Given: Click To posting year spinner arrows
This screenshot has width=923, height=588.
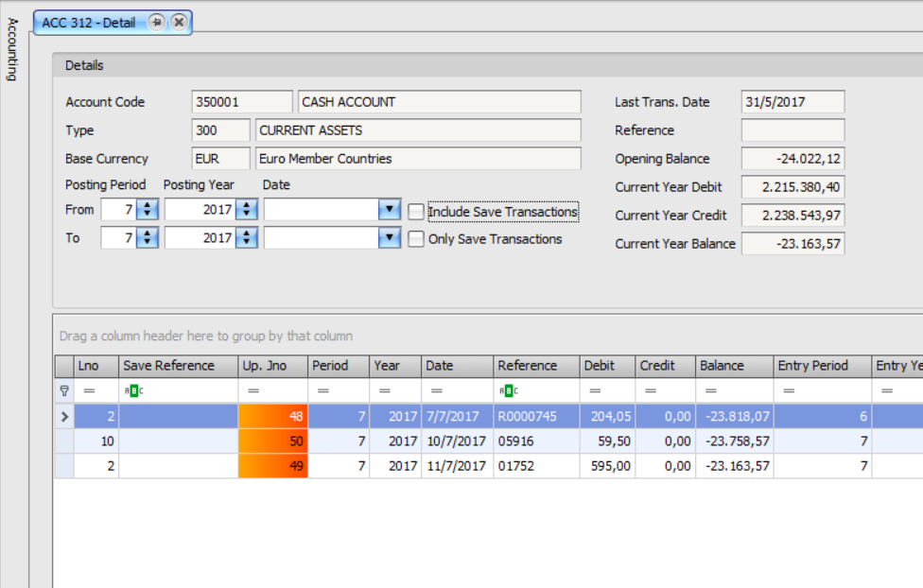Looking at the screenshot, I should point(246,238).
